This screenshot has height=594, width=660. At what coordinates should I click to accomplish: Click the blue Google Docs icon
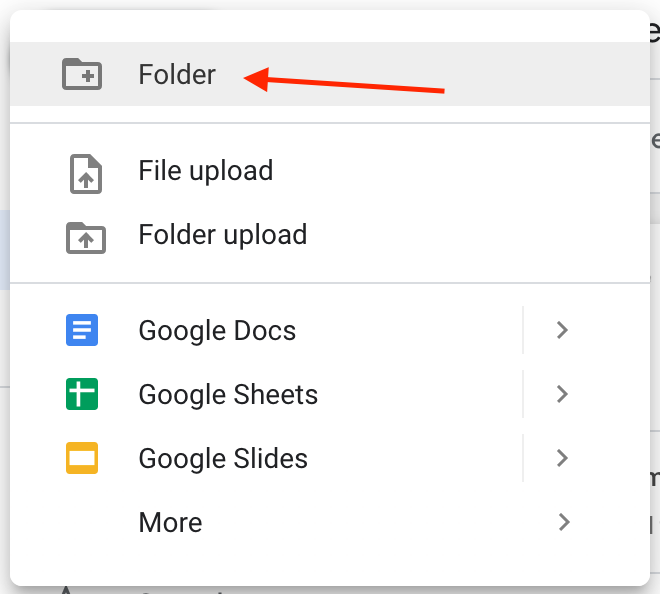point(82,330)
